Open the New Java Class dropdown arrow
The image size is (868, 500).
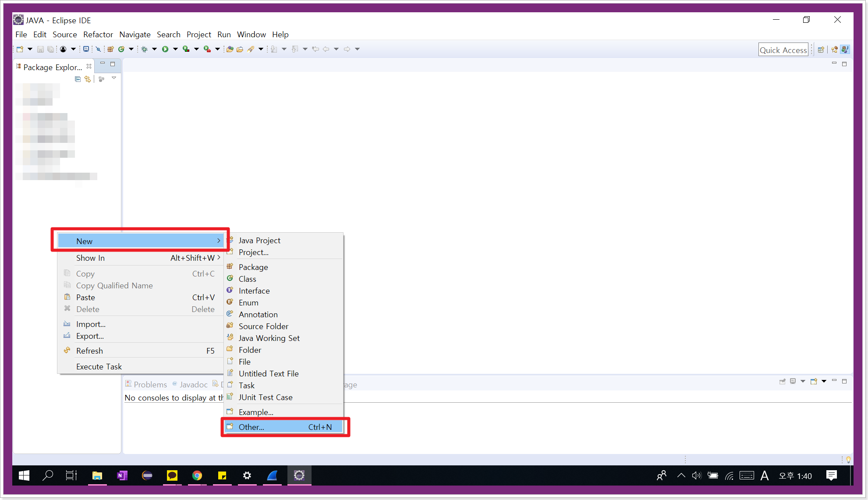point(131,49)
